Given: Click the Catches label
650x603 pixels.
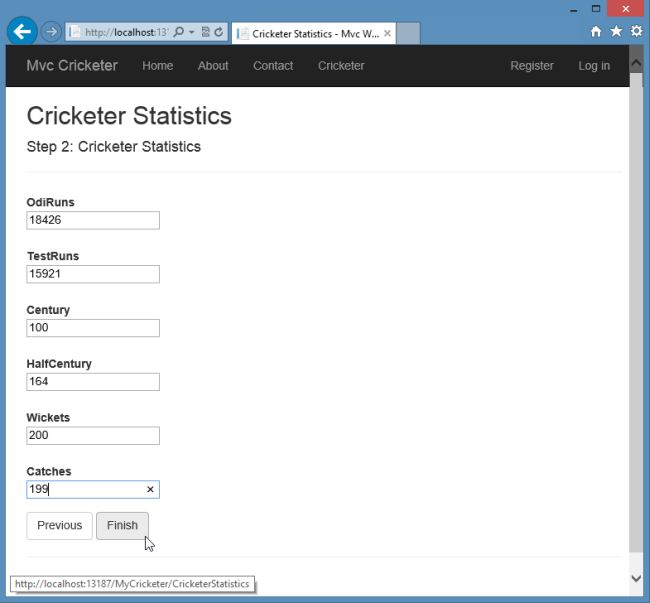Looking at the screenshot, I should point(49,472).
